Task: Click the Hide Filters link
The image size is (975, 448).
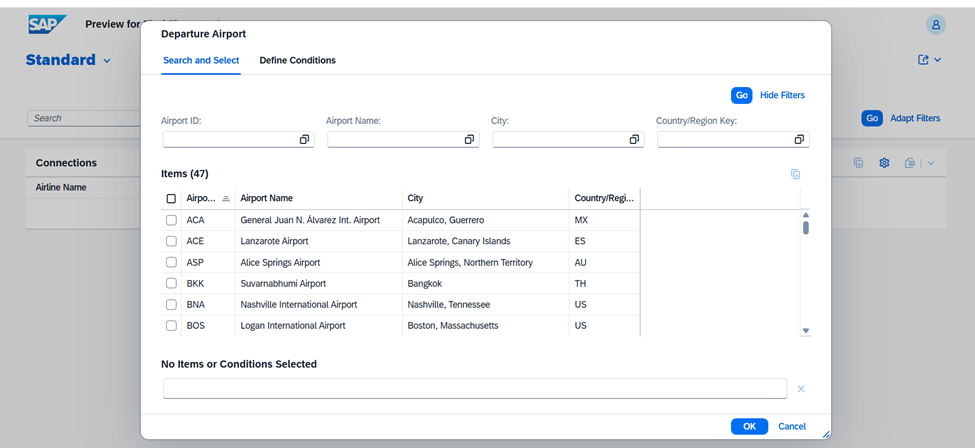Action: tap(782, 96)
